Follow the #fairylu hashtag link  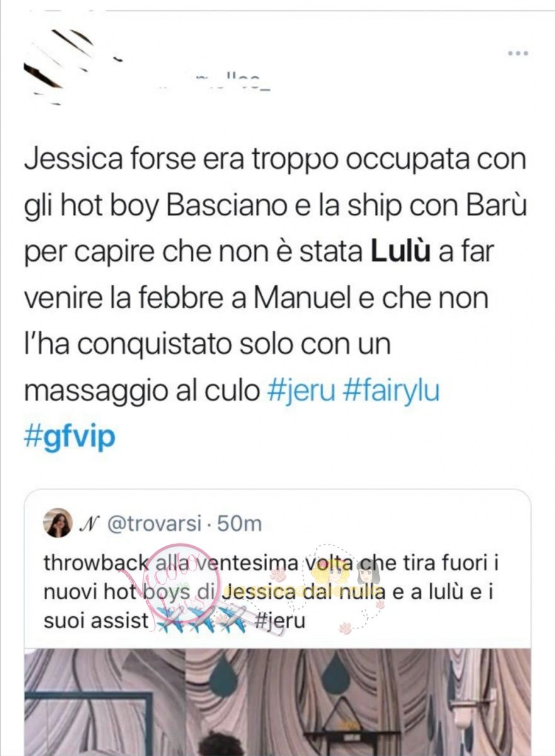391,391
